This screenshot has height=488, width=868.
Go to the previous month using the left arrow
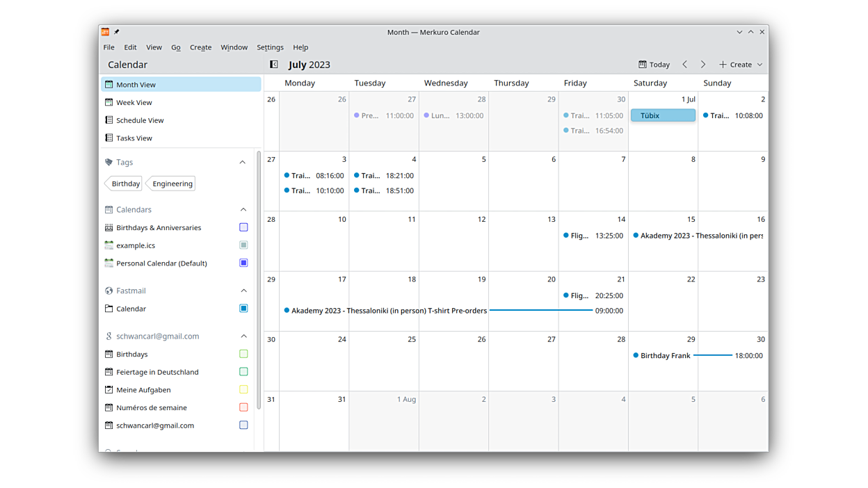tap(684, 65)
